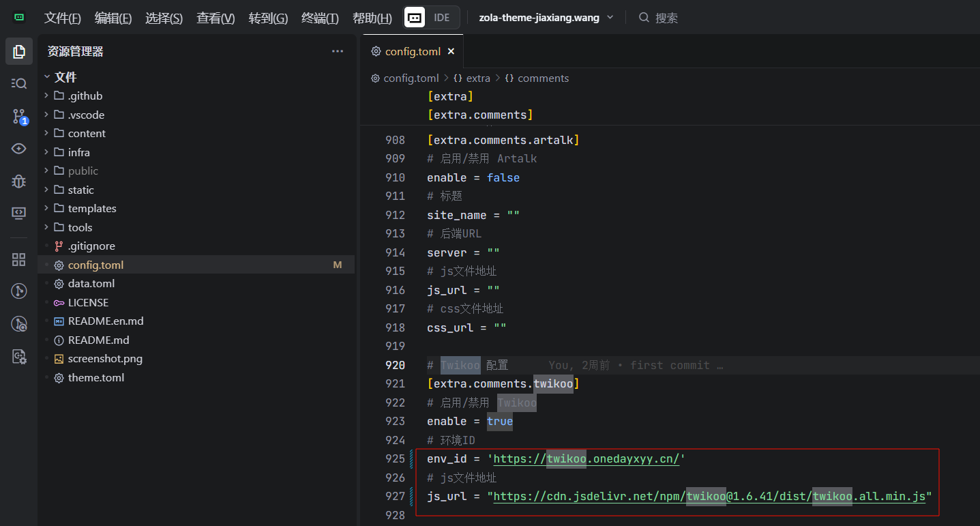Click the sticky [extra.comments] header line
Viewport: 980px width, 526px height.
point(480,115)
